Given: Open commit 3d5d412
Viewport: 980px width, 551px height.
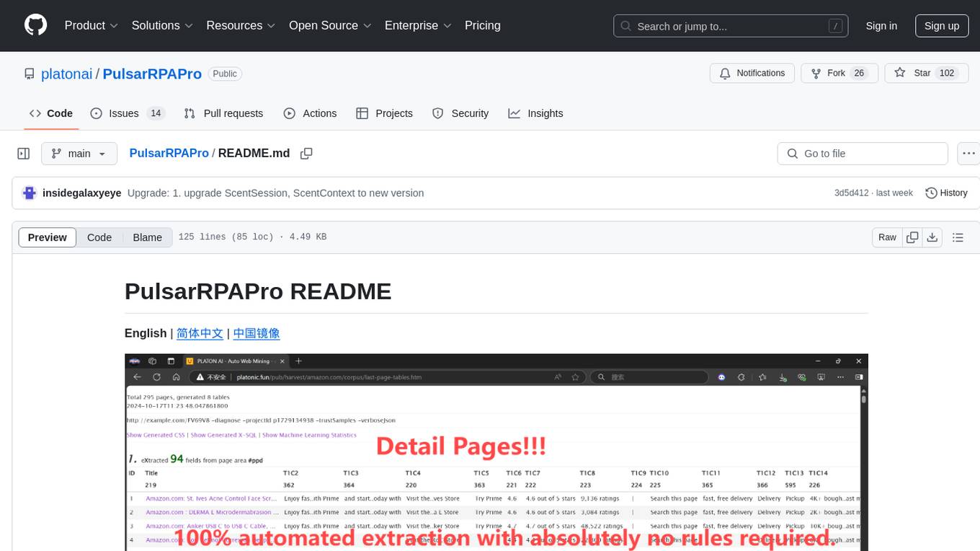Looking at the screenshot, I should tap(851, 193).
